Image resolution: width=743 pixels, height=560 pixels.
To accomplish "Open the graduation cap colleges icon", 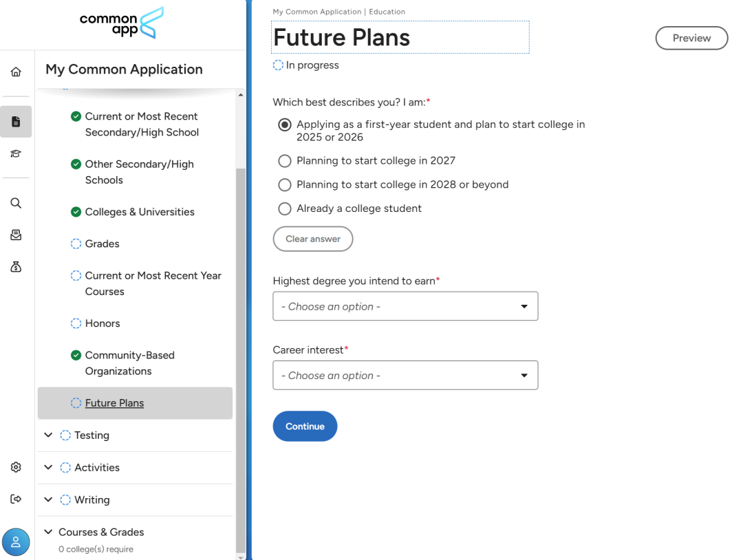I will point(16,153).
